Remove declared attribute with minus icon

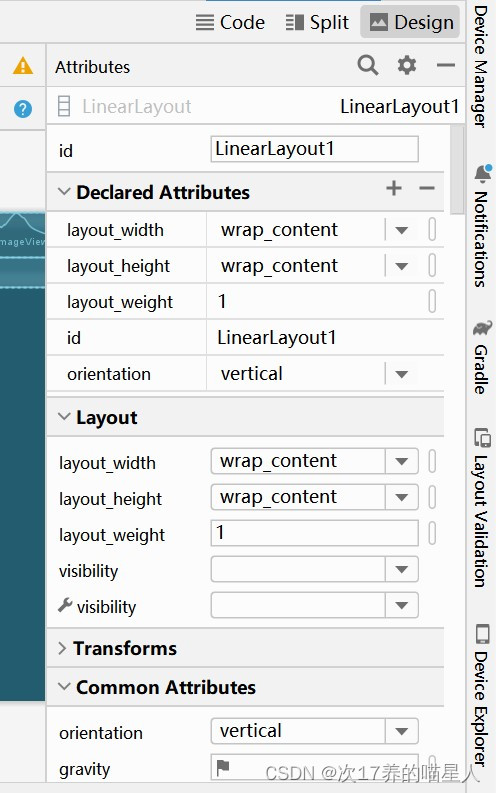coord(427,188)
